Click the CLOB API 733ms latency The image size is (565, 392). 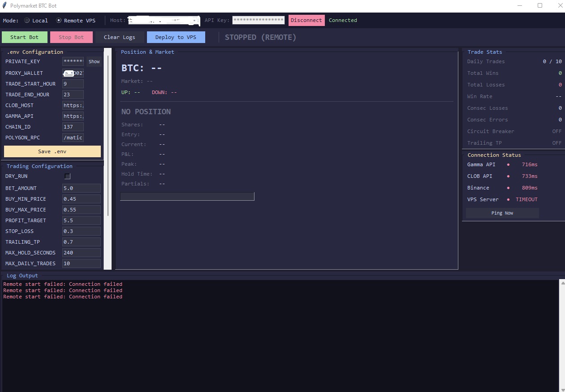[530, 177]
